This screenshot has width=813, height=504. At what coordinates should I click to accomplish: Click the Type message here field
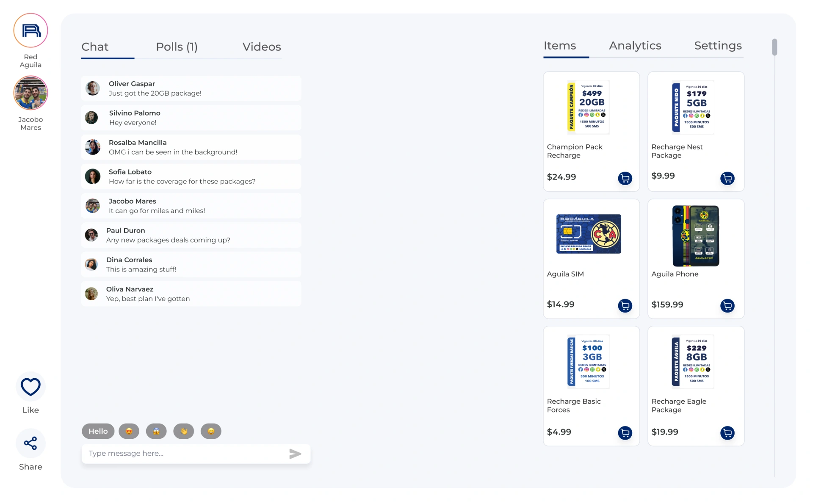coord(184,454)
